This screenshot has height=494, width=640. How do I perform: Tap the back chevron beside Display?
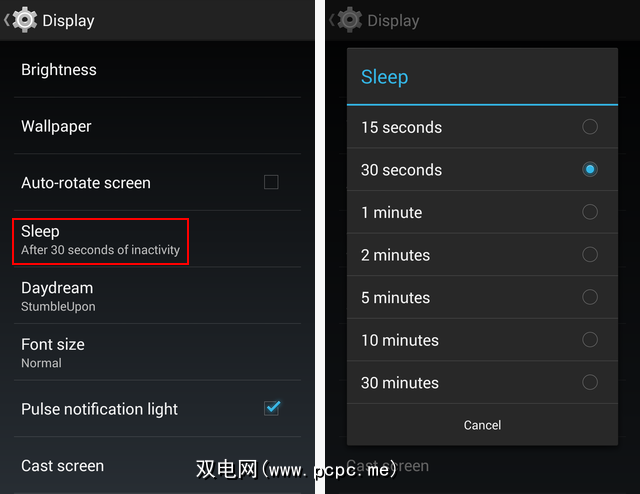click(7, 20)
